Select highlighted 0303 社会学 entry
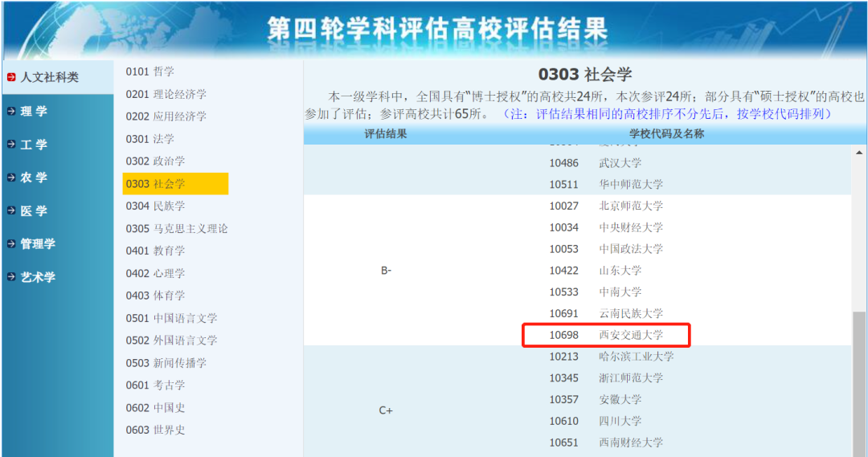This screenshot has height=457, width=868. 175,184
